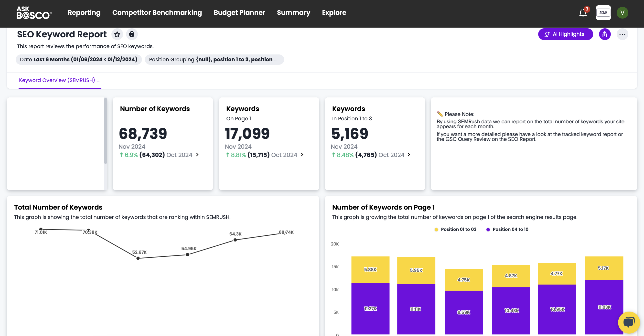Viewport: 644px width, 336px height.
Task: Open the Position Grouping filter
Action: (x=214, y=59)
